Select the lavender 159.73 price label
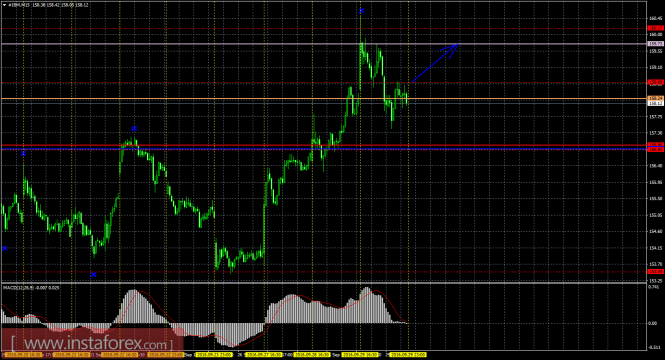 (x=656, y=44)
